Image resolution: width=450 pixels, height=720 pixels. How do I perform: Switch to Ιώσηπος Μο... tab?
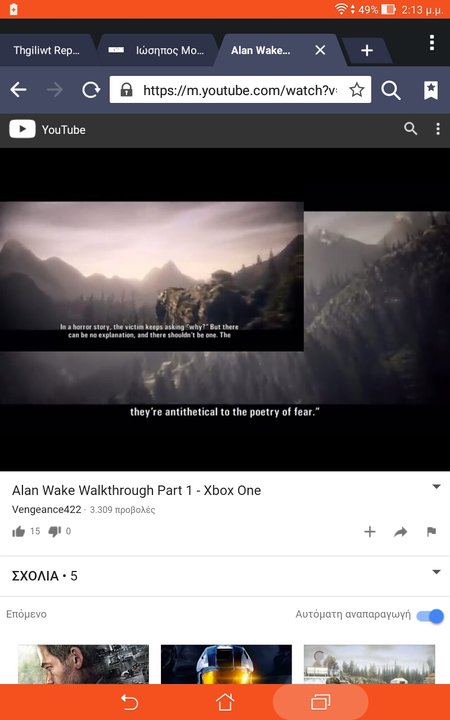[158, 50]
